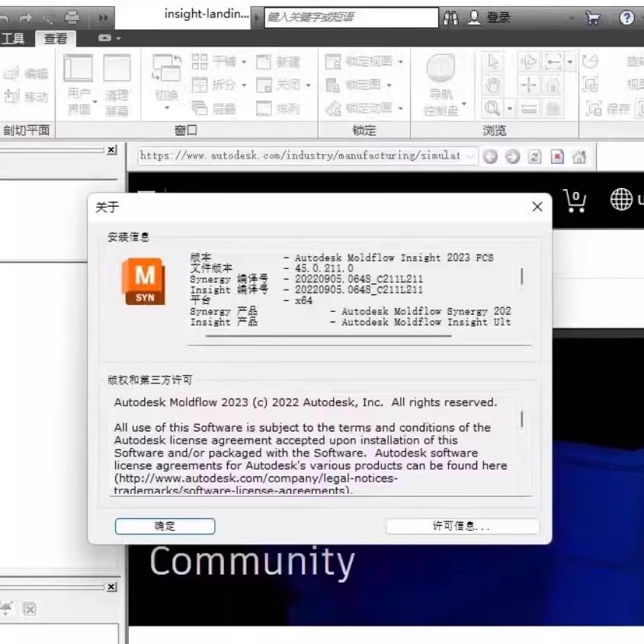This screenshot has height=644, width=644.
Task: Click the browser Home page icon
Action: tap(579, 157)
